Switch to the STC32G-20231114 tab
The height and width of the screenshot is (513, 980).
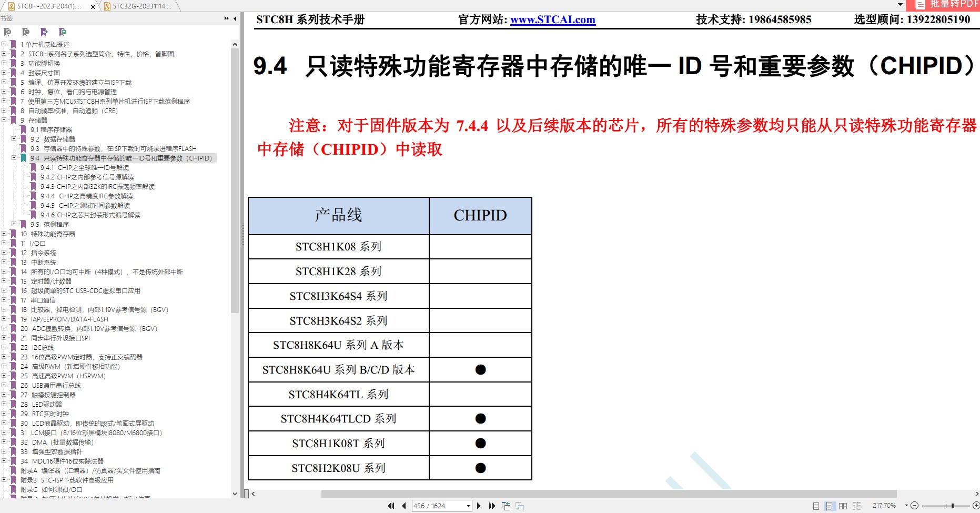click(139, 6)
